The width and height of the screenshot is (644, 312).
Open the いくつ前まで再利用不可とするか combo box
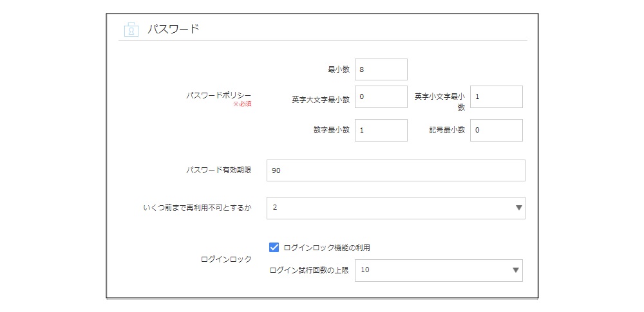tap(395, 208)
